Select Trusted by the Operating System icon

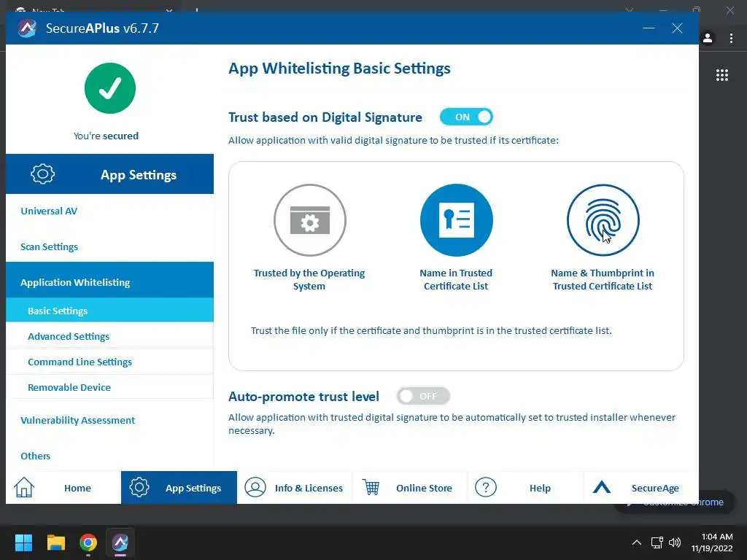coord(309,220)
